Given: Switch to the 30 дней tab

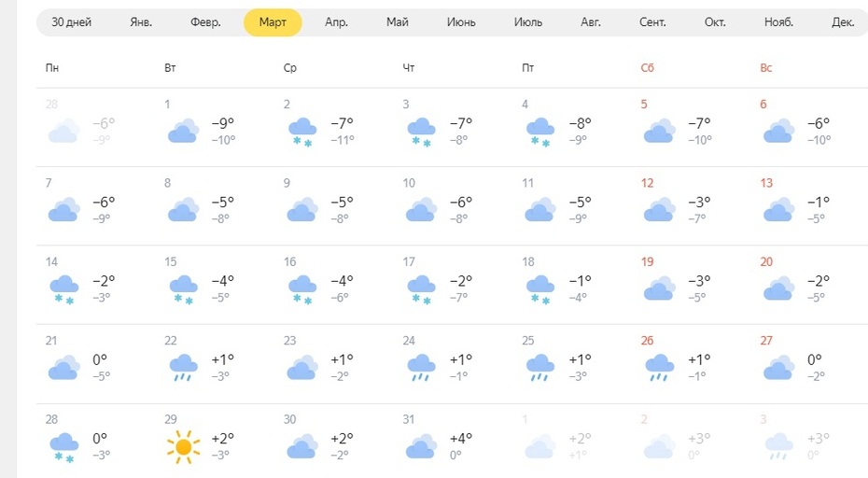Looking at the screenshot, I should click(72, 22).
